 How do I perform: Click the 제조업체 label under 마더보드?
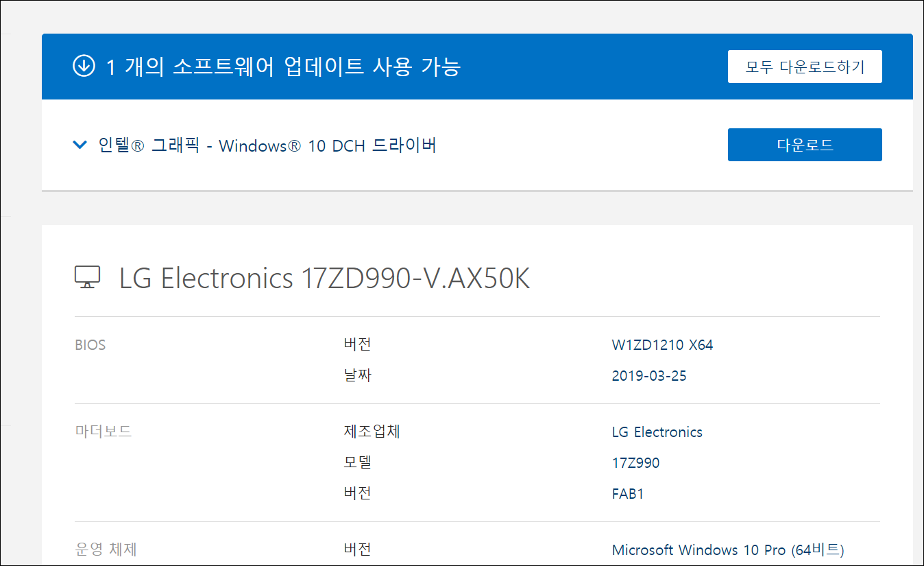coord(372,432)
